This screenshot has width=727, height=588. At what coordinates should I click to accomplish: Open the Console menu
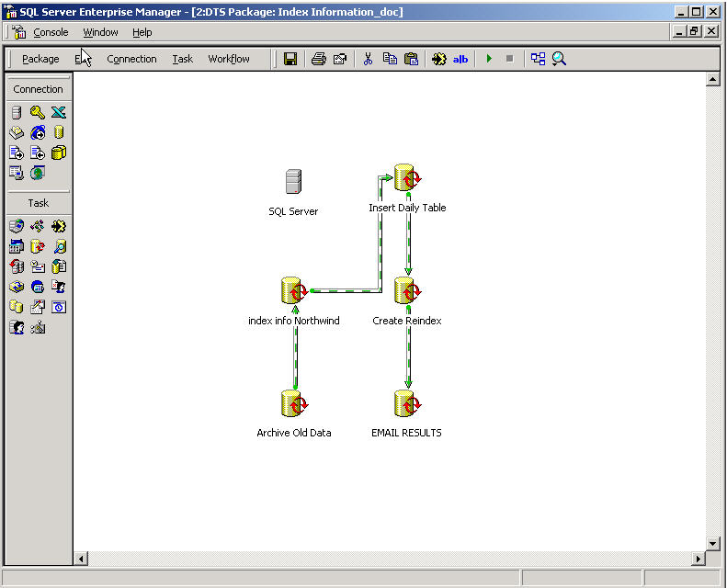coord(51,32)
